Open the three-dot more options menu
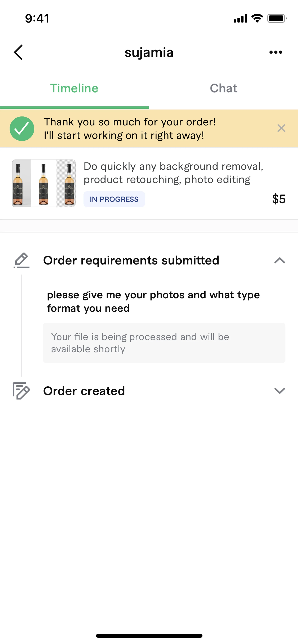The width and height of the screenshot is (298, 644). pyautogui.click(x=276, y=52)
